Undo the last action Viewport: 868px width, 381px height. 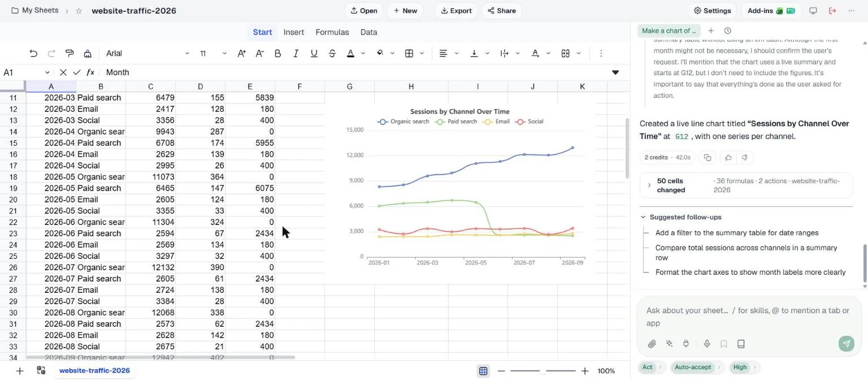click(33, 53)
